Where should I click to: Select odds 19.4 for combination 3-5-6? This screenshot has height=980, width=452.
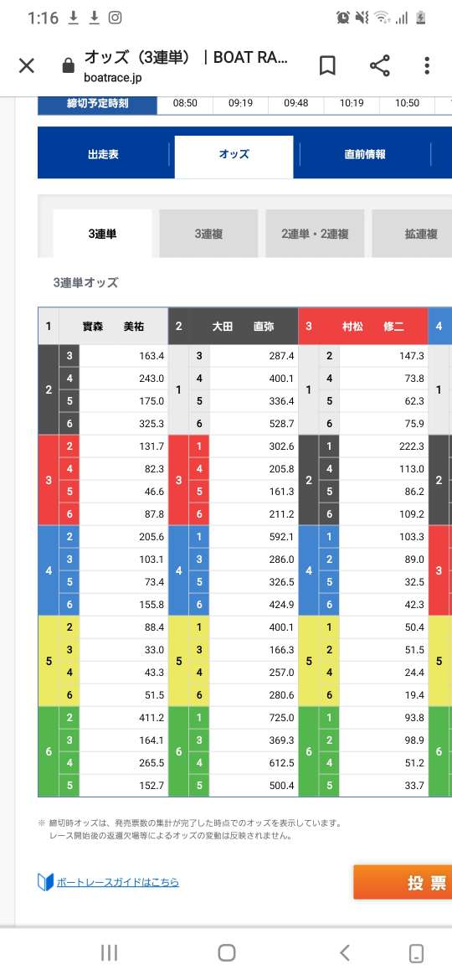[382, 694]
